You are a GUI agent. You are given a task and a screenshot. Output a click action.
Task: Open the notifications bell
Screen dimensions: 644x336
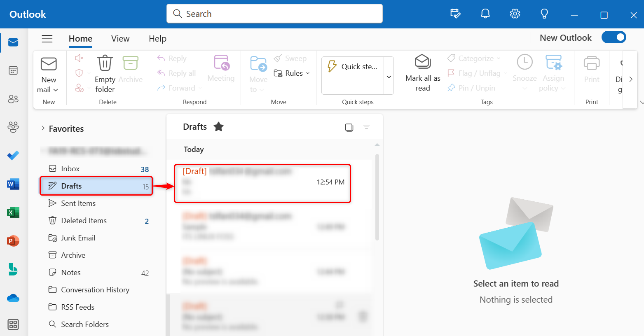pos(485,14)
